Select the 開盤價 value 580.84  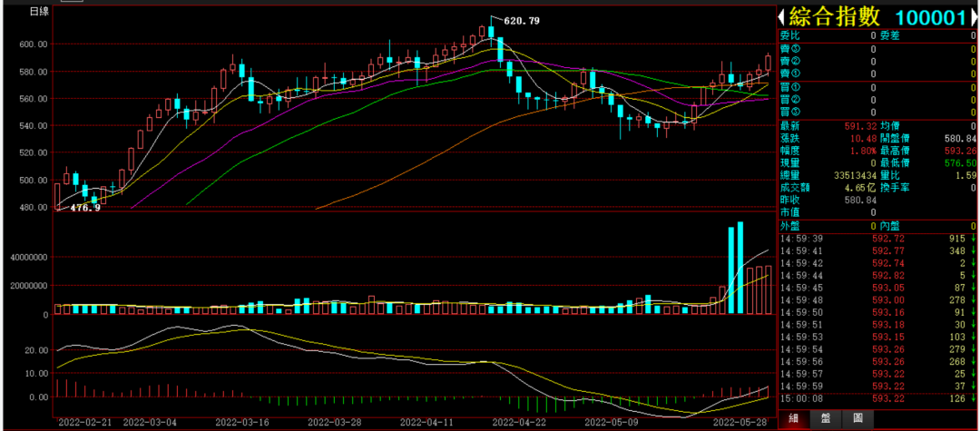[x=961, y=138]
